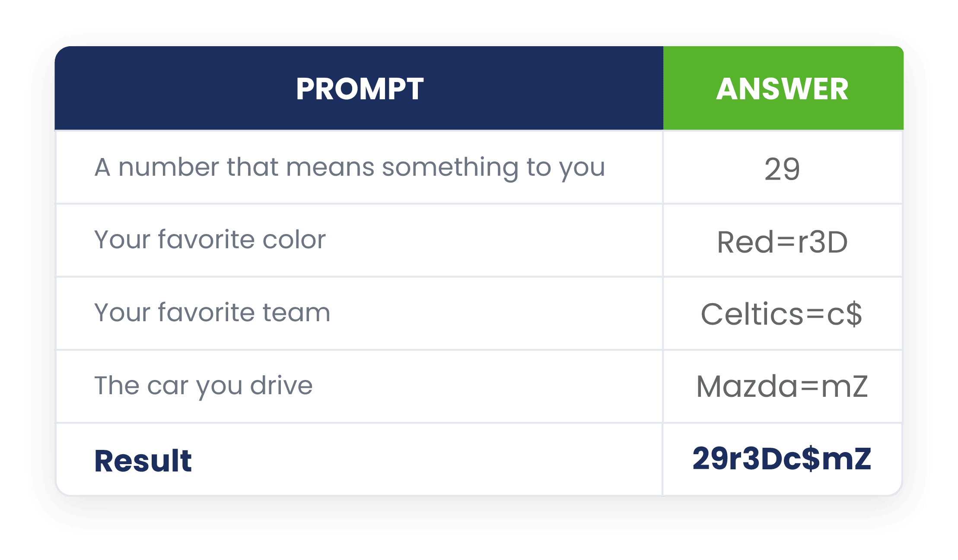Select the 'A number that means something to you' prompt
This screenshot has width=958, height=560.
(350, 167)
